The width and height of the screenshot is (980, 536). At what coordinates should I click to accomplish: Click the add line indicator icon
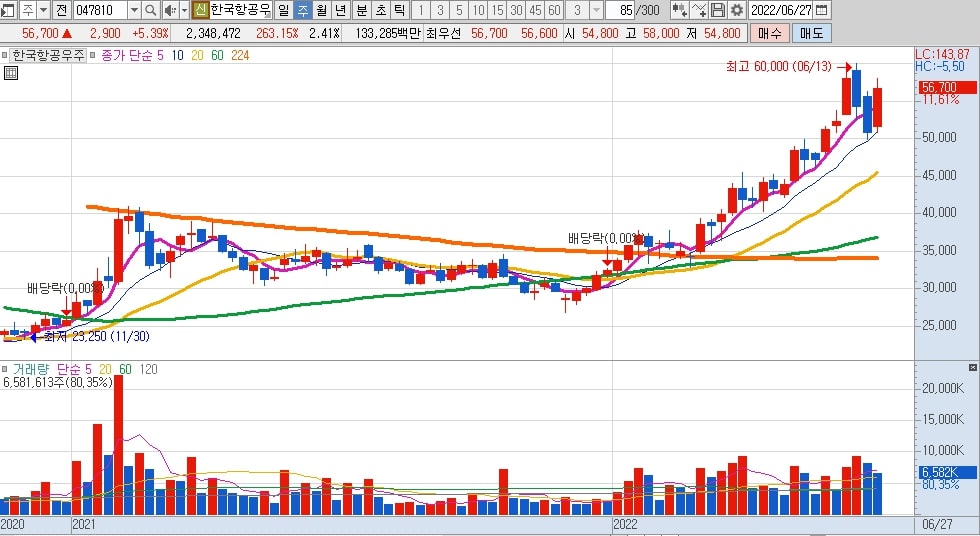point(699,10)
